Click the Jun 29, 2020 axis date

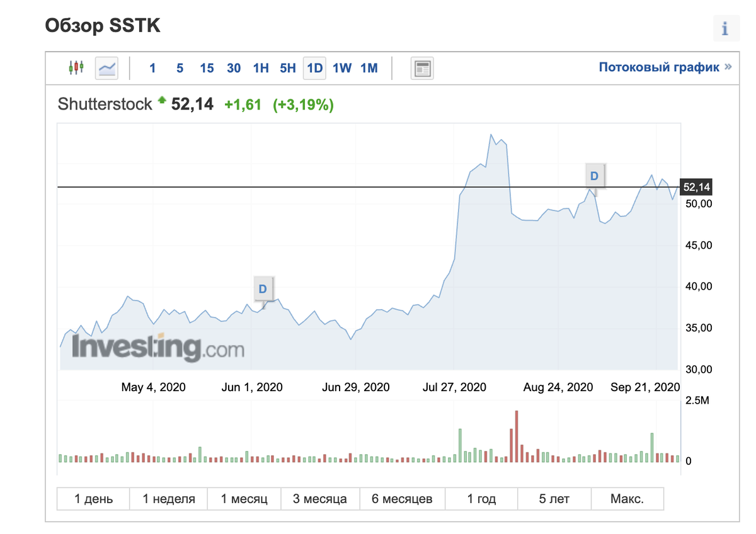click(x=356, y=387)
